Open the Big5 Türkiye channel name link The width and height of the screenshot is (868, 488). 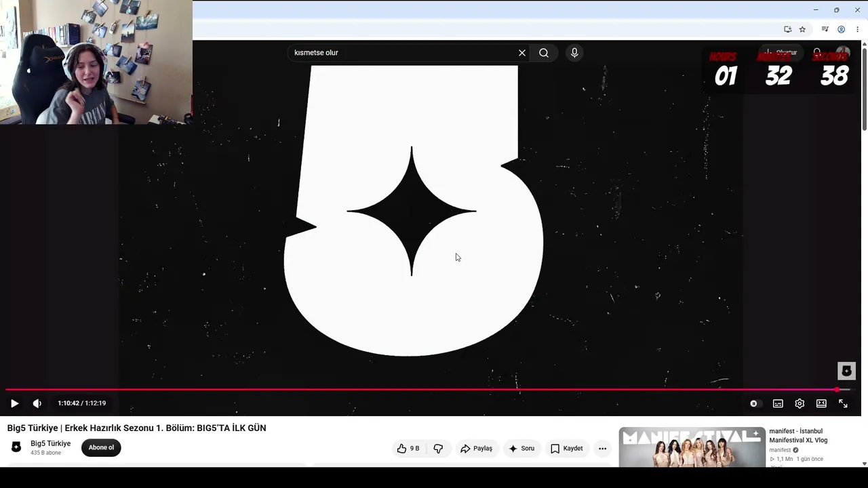click(51, 443)
